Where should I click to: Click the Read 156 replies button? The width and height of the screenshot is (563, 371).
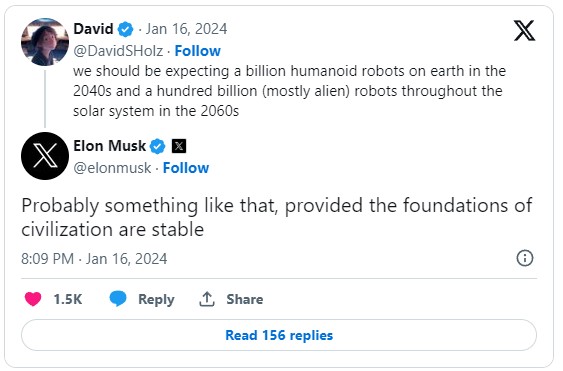coord(279,335)
